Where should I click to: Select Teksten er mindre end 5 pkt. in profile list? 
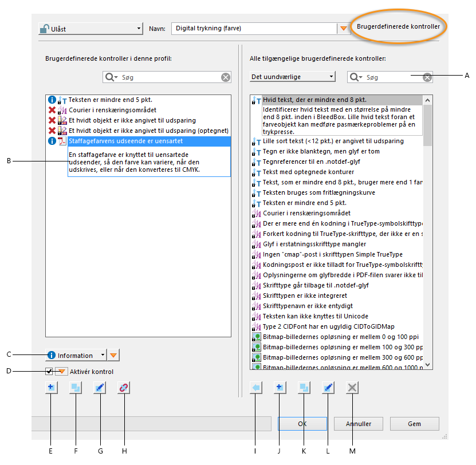click(138, 100)
